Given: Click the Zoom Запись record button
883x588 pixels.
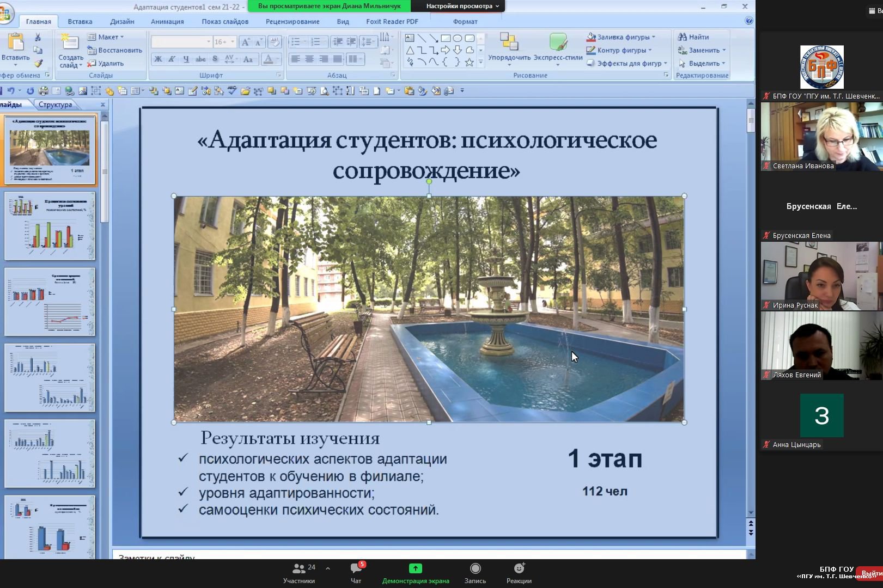Looking at the screenshot, I should click(x=475, y=573).
